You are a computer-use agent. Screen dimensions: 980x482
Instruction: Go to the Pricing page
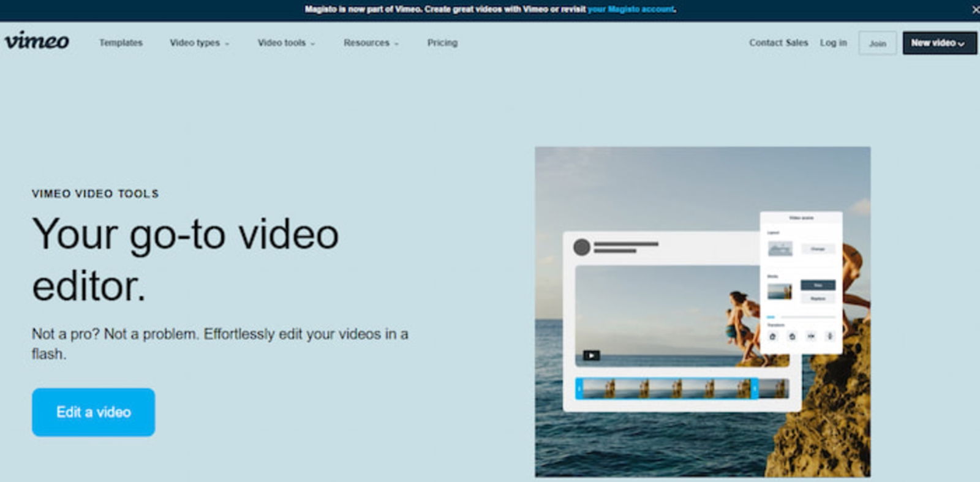[442, 43]
